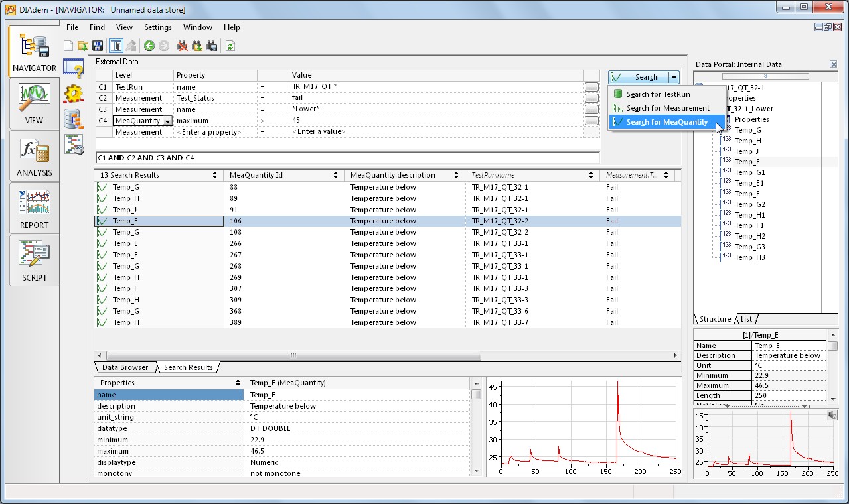Click the ellipsis button for row C2
This screenshot has height=504, width=849.
[591, 98]
